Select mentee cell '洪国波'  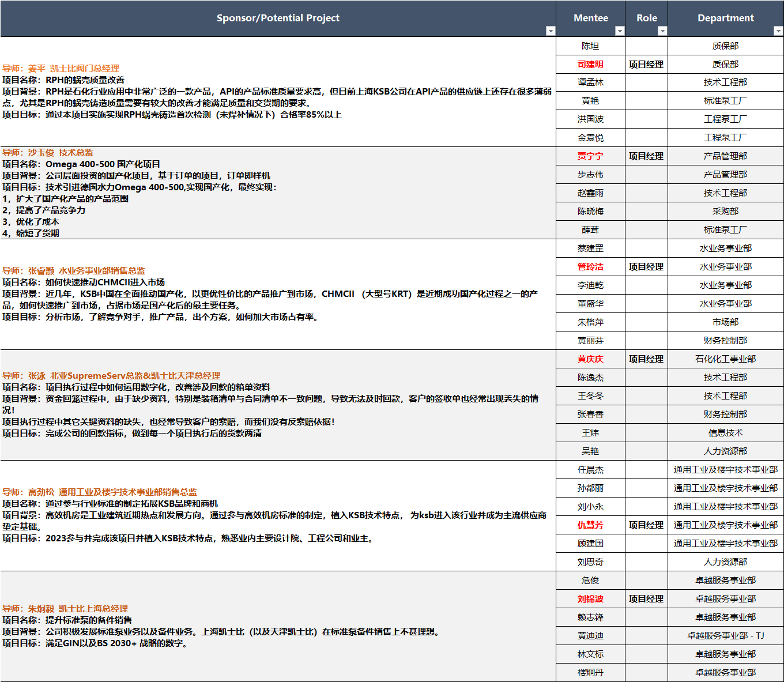[590, 119]
